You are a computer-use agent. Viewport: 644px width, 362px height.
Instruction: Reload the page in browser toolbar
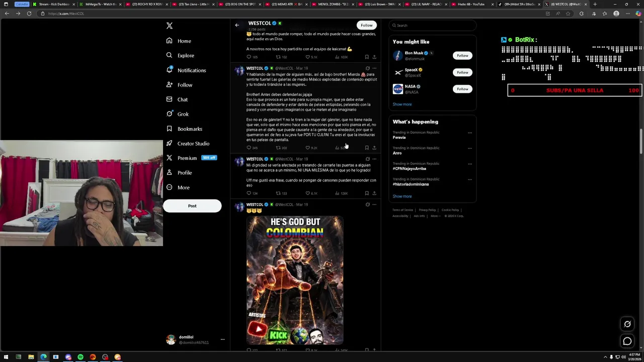[29, 14]
